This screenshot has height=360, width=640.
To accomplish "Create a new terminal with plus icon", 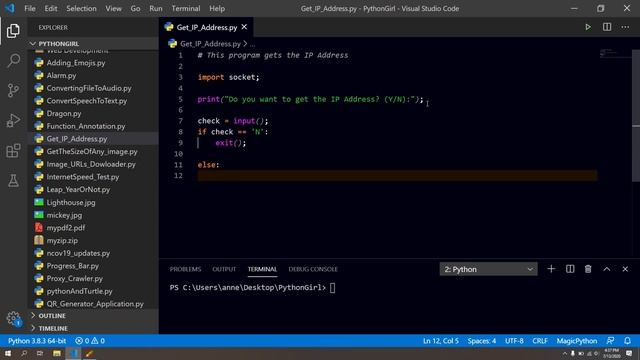I will [551, 269].
